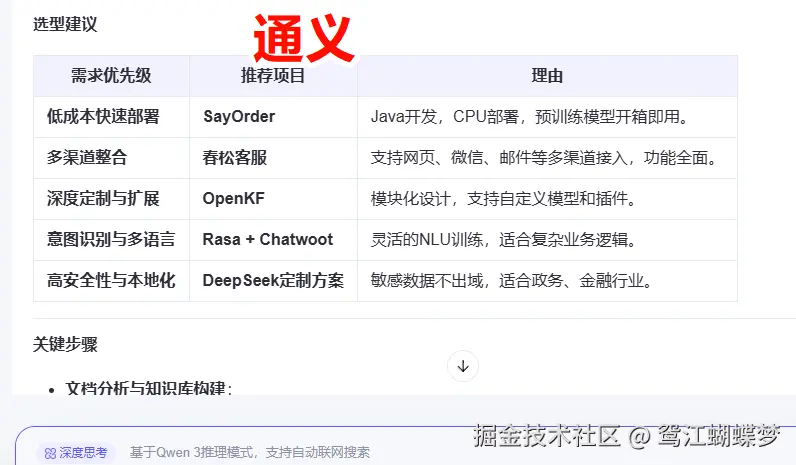Screen dimensions: 796x465
Task: Click the 基于Qwen 3推理模式 hint text
Action: click(x=250, y=452)
